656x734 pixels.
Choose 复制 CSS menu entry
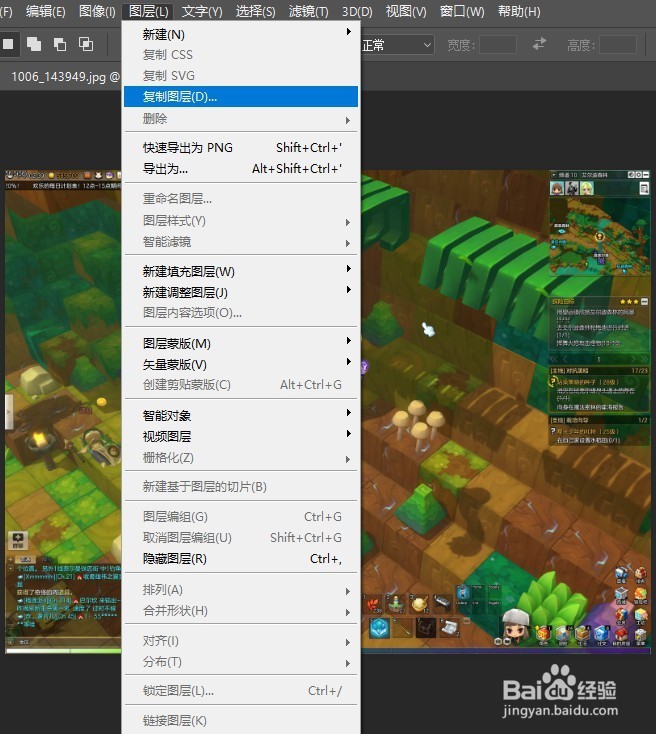(x=241, y=55)
